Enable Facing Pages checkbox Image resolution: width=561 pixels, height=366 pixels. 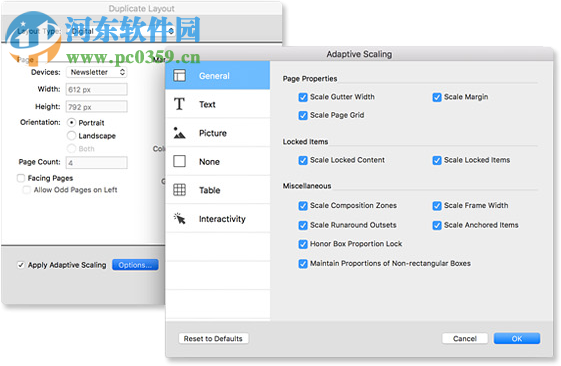[x=21, y=178]
